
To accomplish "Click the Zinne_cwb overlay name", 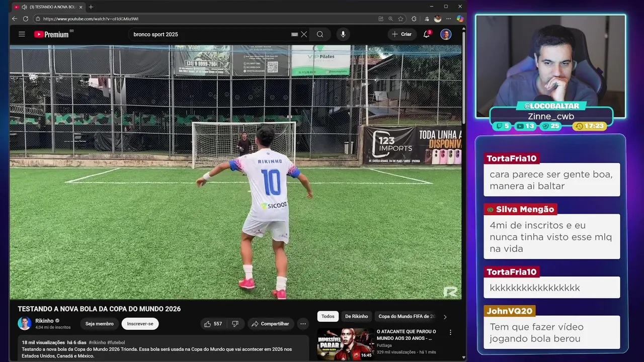I will [x=551, y=116].
